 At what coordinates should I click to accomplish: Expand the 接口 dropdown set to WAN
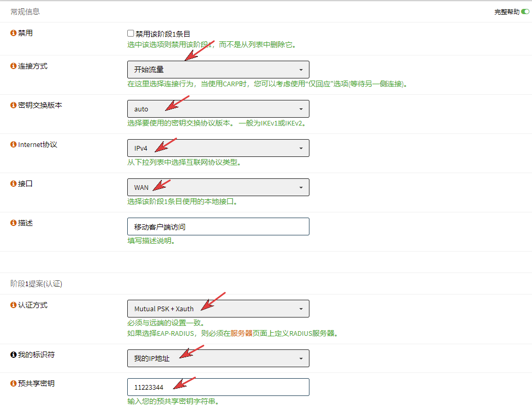[218, 187]
